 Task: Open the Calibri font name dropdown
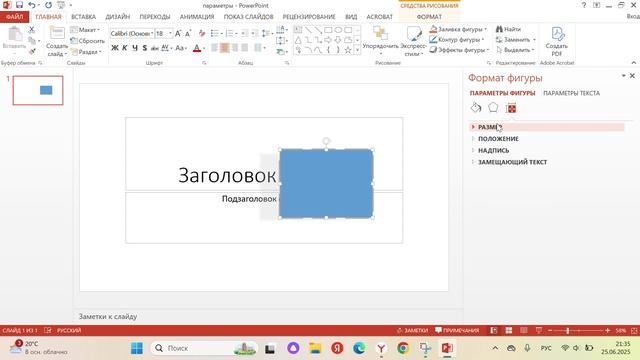tap(152, 33)
